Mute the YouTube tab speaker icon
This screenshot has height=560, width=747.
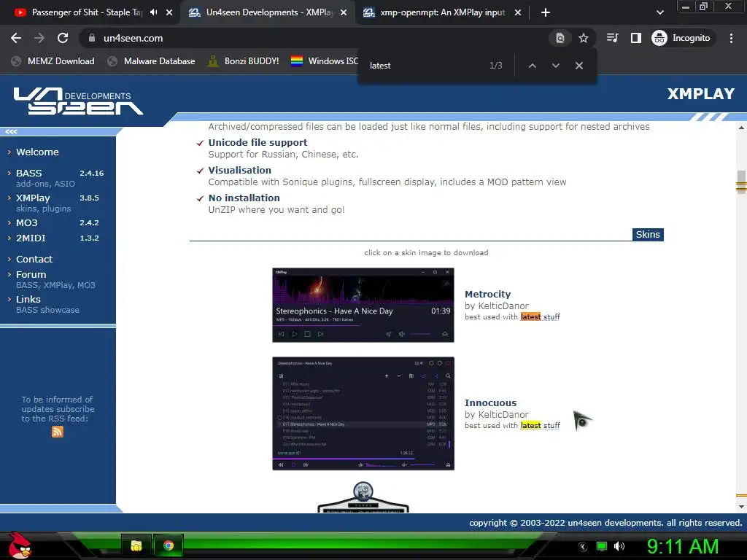click(x=153, y=12)
